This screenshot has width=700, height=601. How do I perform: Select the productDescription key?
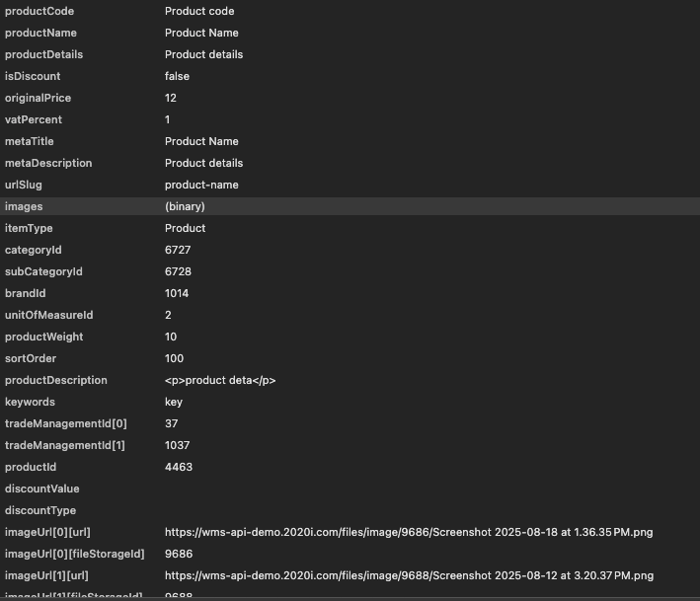pyautogui.click(x=56, y=380)
